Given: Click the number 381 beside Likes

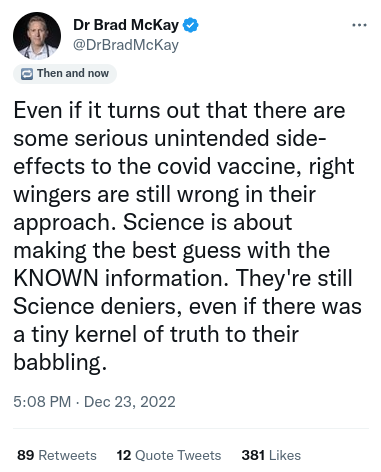Looking at the screenshot, I should tap(253, 455).
